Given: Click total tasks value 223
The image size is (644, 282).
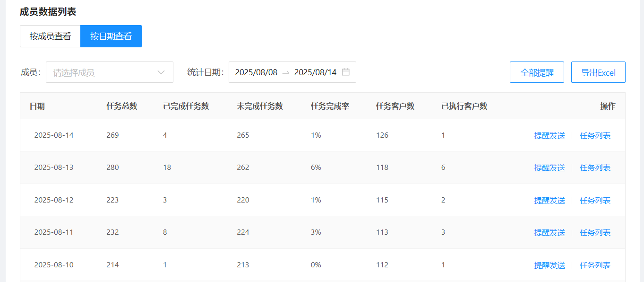Looking at the screenshot, I should point(112,200).
